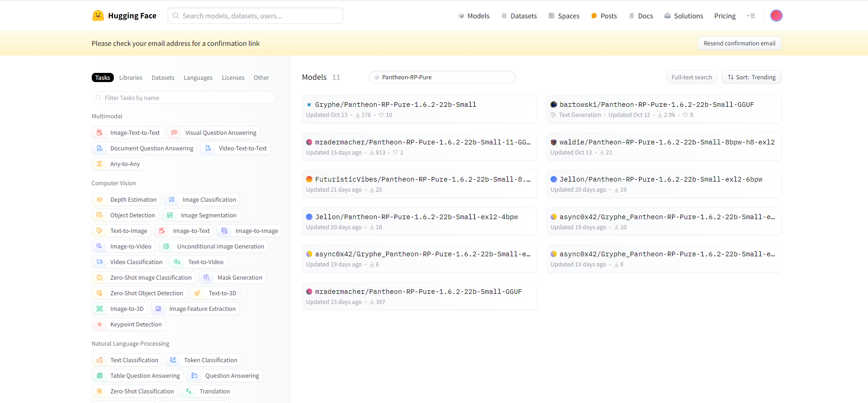
Task: Select the Text-to-3D task icon
Action: click(x=198, y=293)
